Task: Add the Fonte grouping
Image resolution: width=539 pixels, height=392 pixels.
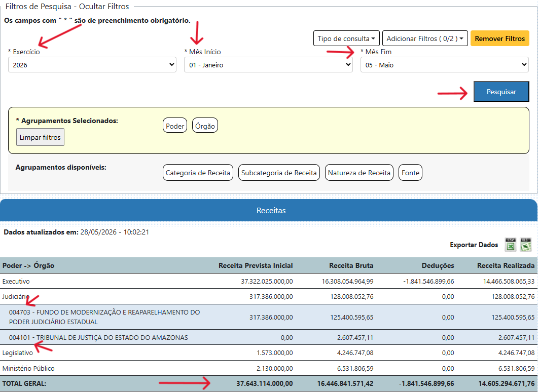Action: 410,173
